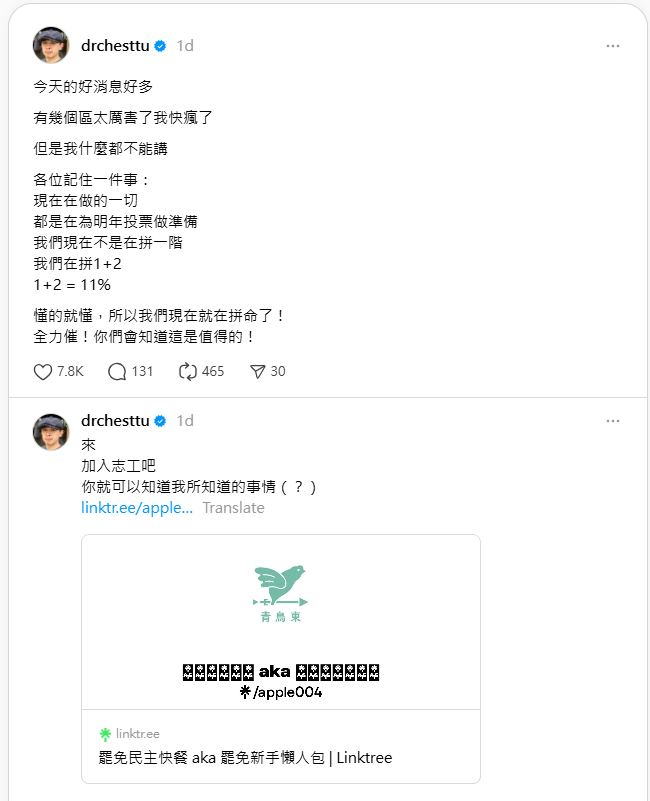Viewport: 650px width, 801px height.
Task: Click the 1d timestamp of first post
Action: pos(185,46)
